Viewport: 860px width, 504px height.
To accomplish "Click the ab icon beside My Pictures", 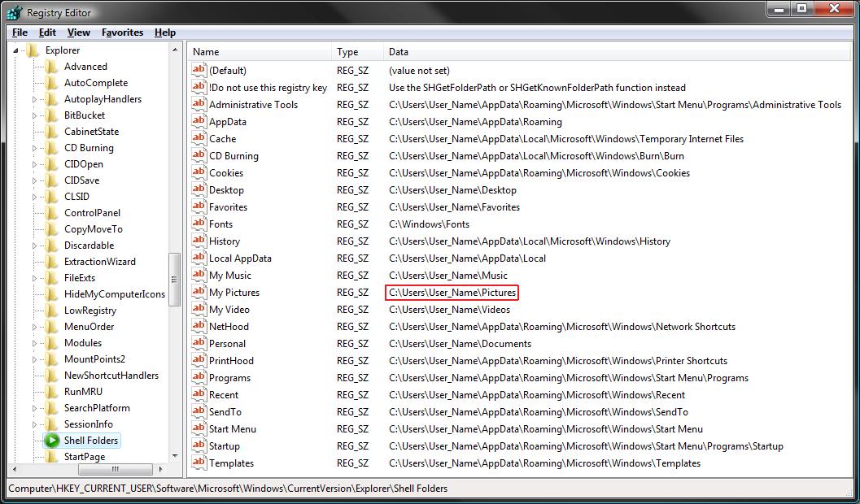I will 199,292.
